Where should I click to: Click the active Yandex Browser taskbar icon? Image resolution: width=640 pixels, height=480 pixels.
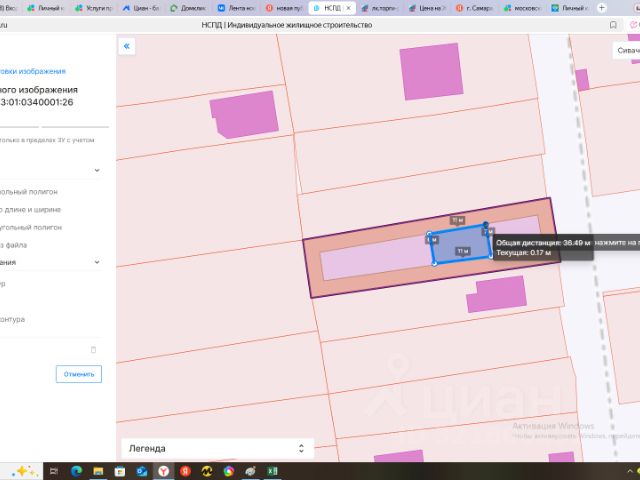coord(164,471)
